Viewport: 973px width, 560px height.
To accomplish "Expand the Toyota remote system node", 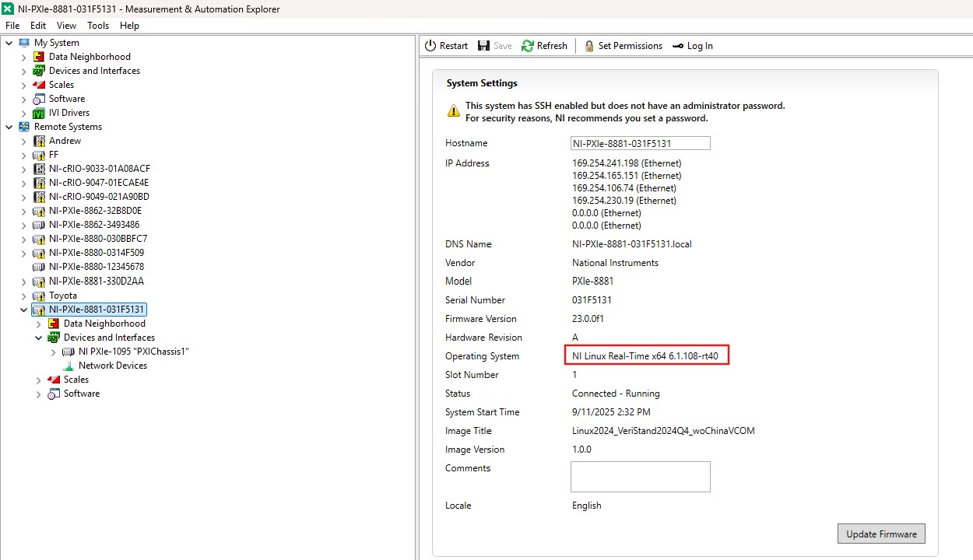I will [23, 296].
